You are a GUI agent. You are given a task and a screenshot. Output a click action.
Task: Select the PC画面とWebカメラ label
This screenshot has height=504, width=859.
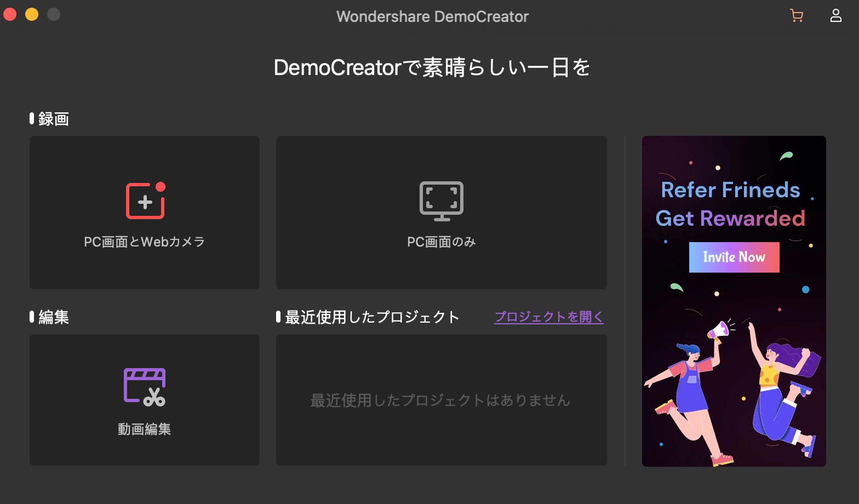point(145,242)
